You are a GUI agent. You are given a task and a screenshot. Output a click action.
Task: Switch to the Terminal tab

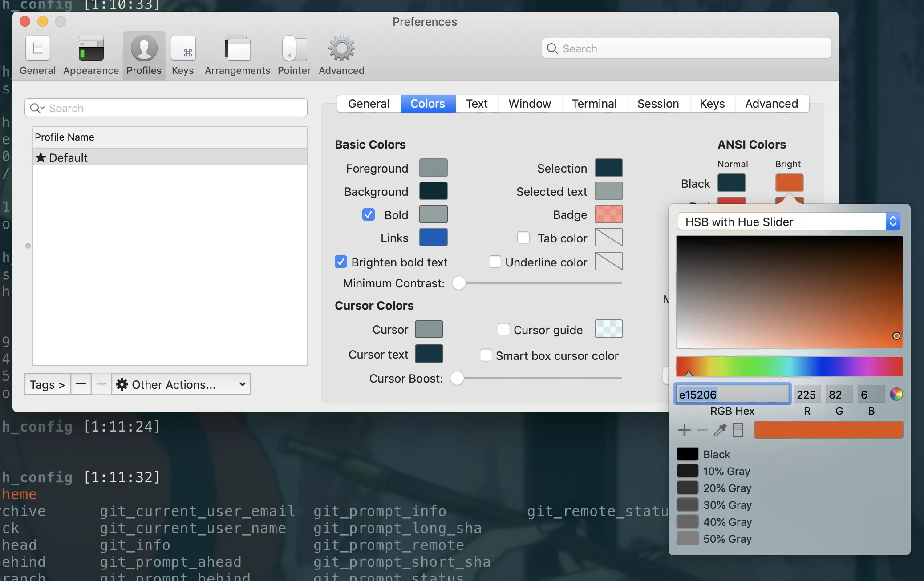click(x=594, y=104)
